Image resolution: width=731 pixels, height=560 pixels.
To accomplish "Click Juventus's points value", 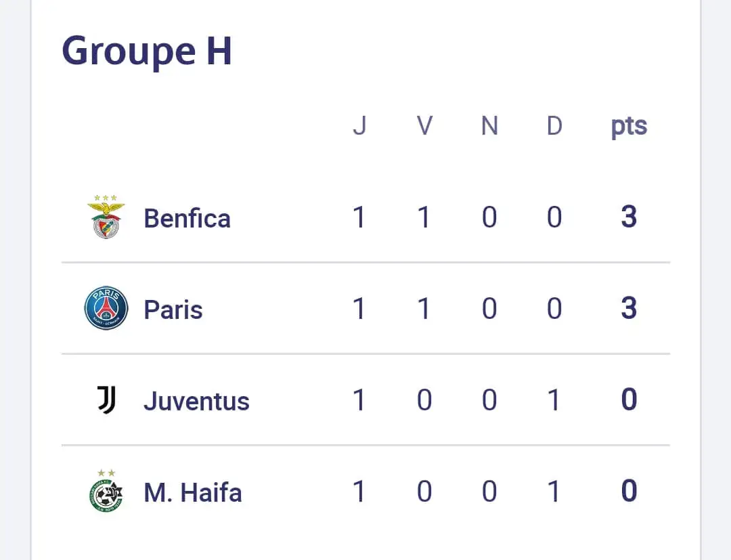I will click(629, 400).
